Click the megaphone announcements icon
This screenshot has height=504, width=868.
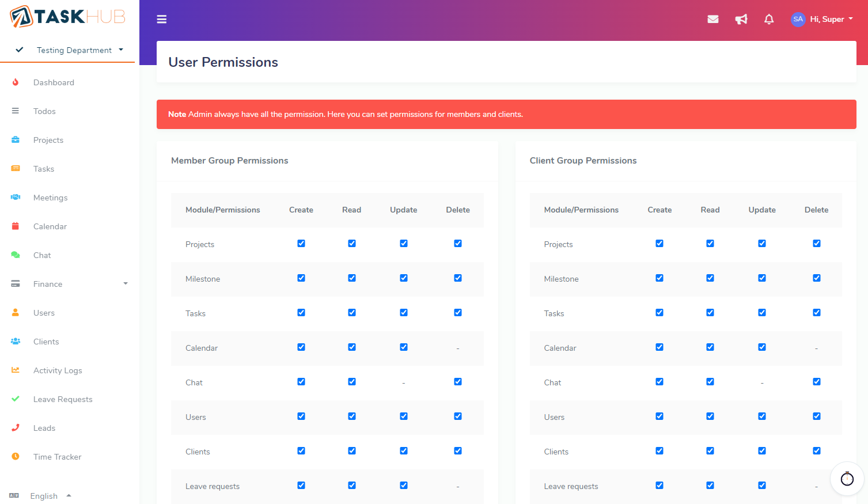click(741, 20)
